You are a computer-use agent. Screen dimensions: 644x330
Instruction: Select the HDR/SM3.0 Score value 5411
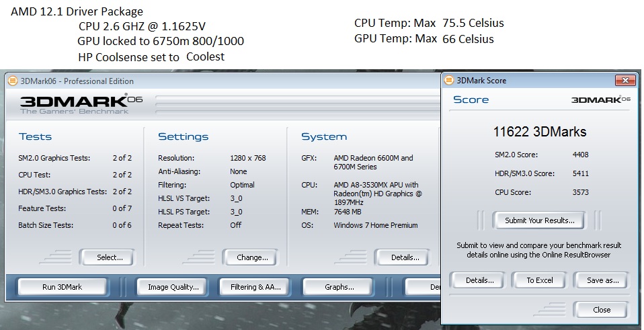[x=580, y=173]
